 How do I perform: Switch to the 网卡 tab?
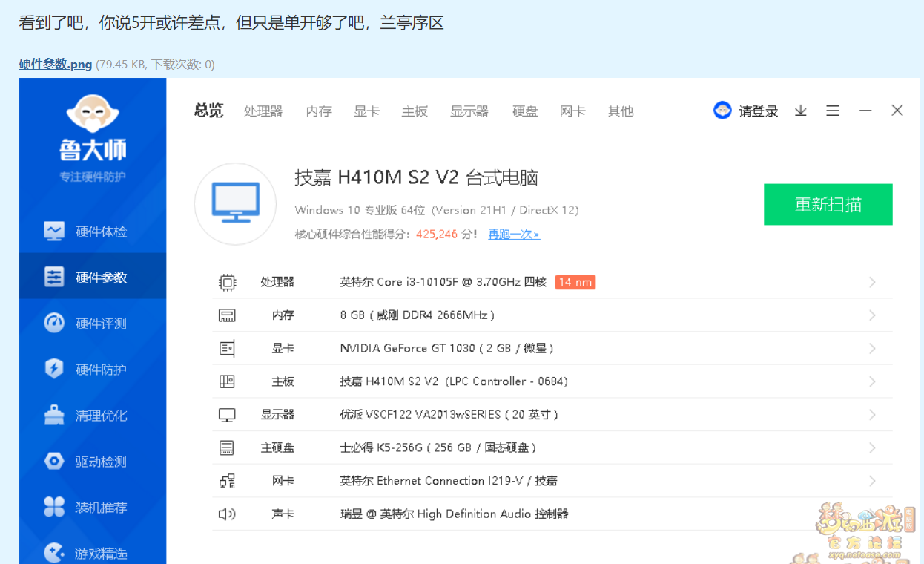coord(572,111)
